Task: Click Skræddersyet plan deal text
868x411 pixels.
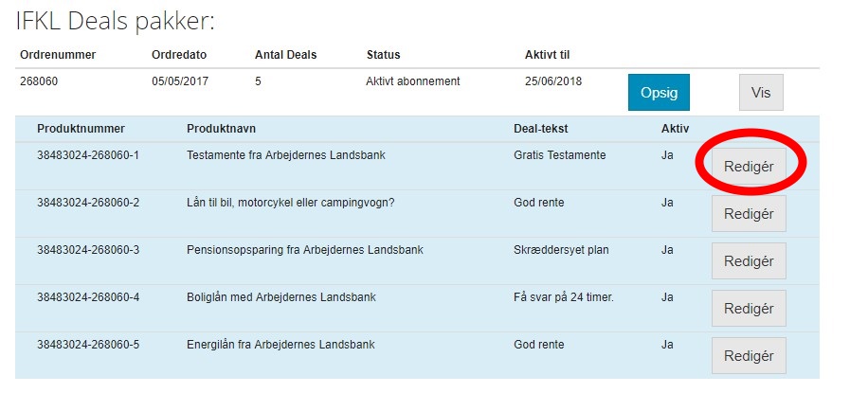Action: point(561,250)
